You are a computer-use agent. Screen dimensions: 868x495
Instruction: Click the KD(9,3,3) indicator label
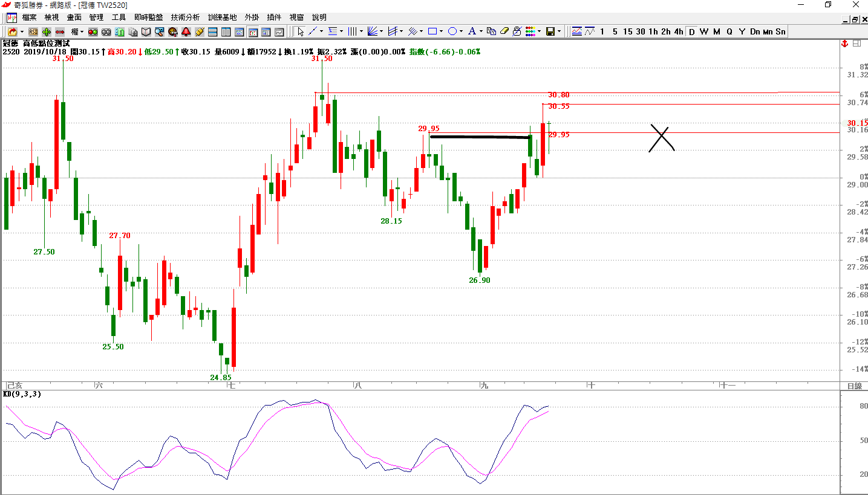22,394
